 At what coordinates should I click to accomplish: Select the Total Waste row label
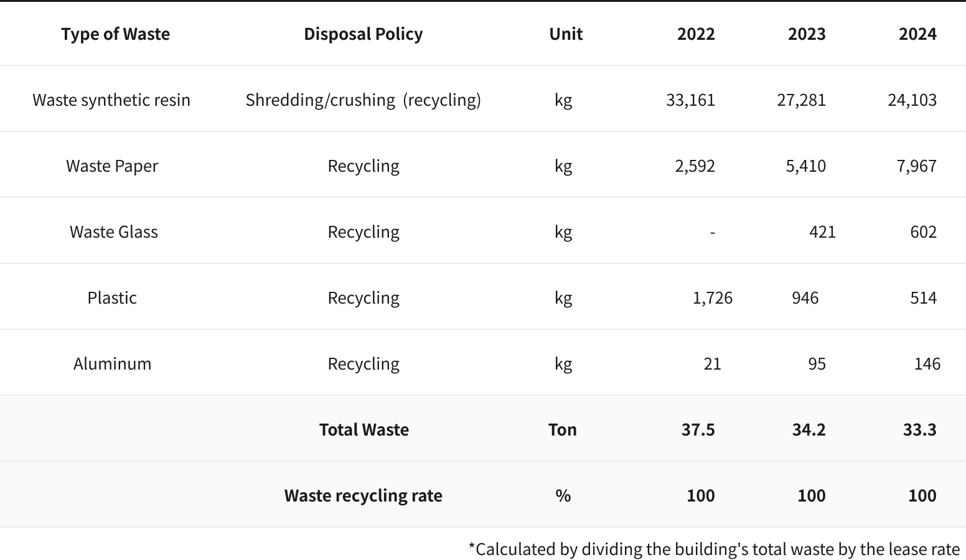tap(363, 429)
